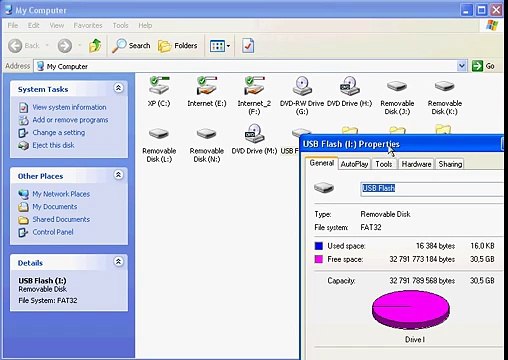This screenshot has height=360, width=508.
Task: Click the Back navigation button
Action: coord(24,46)
